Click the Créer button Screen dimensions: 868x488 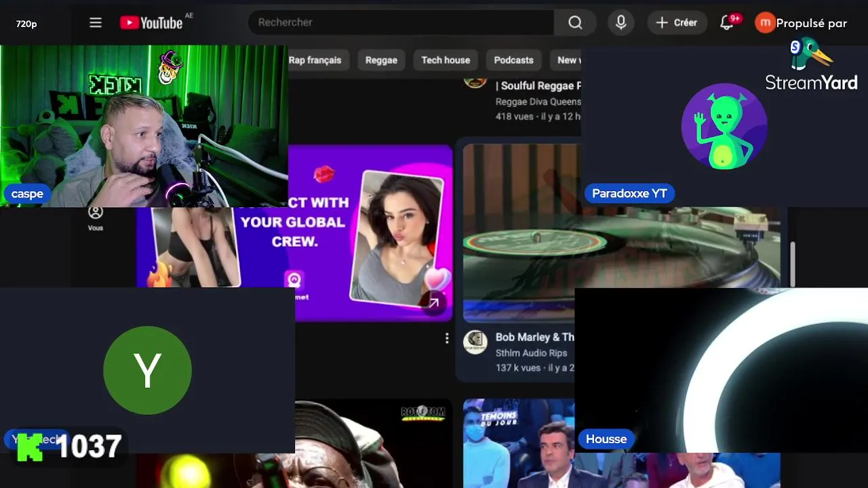677,22
